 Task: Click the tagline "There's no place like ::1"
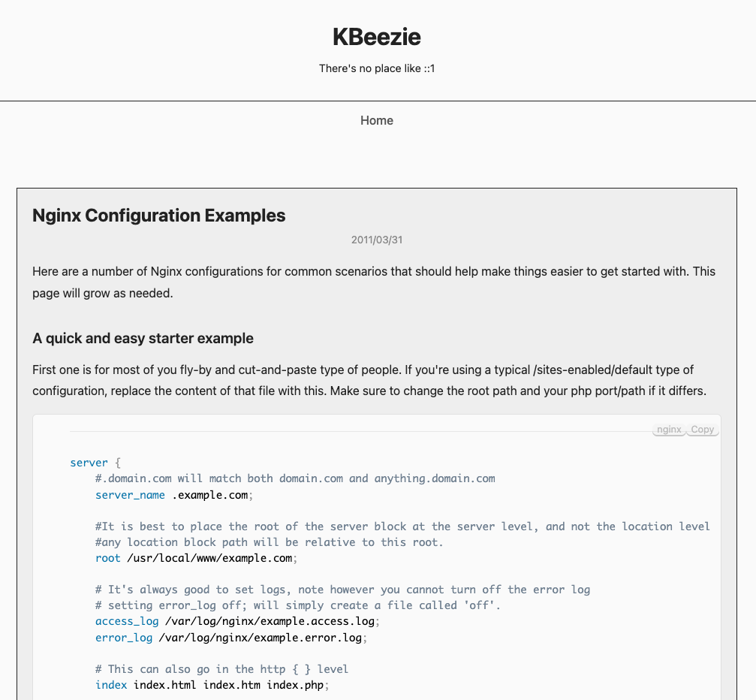coord(377,68)
